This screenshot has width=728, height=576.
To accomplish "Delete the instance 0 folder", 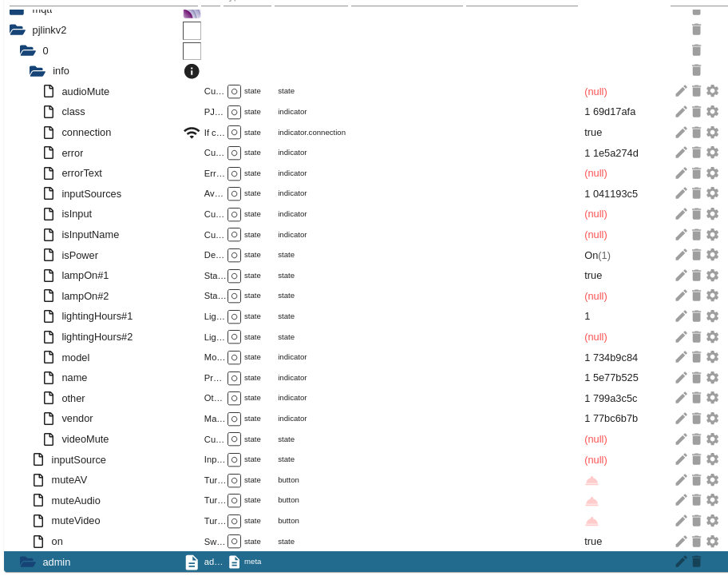I will tap(696, 50).
